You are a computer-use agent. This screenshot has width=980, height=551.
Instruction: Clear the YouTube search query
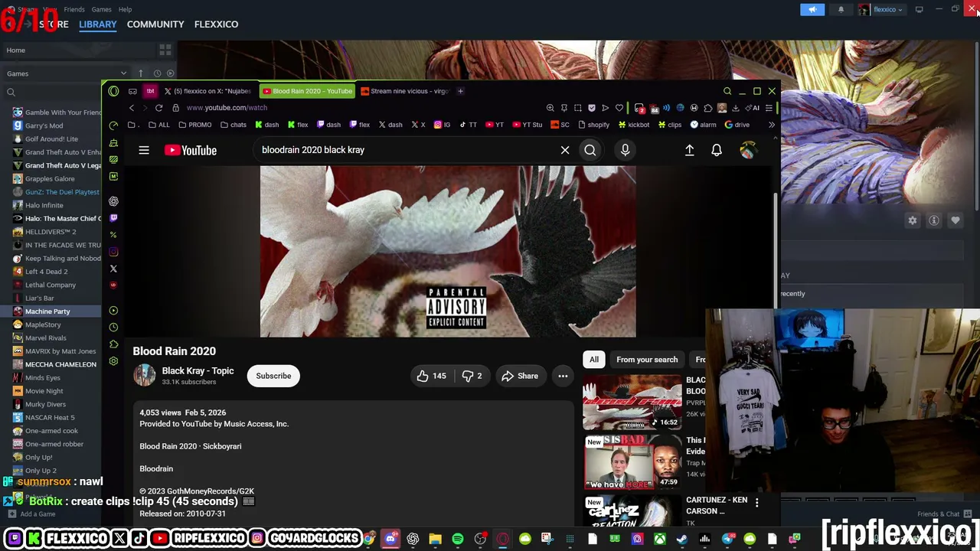pos(565,150)
